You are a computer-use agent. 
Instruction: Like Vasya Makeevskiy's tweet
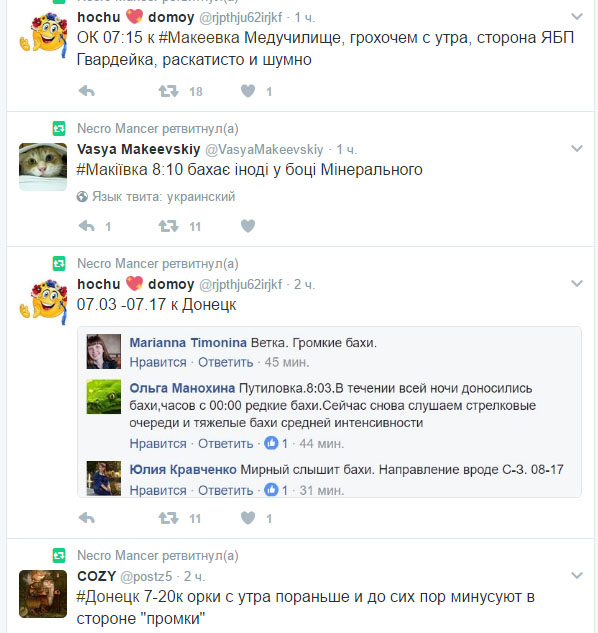point(248,226)
